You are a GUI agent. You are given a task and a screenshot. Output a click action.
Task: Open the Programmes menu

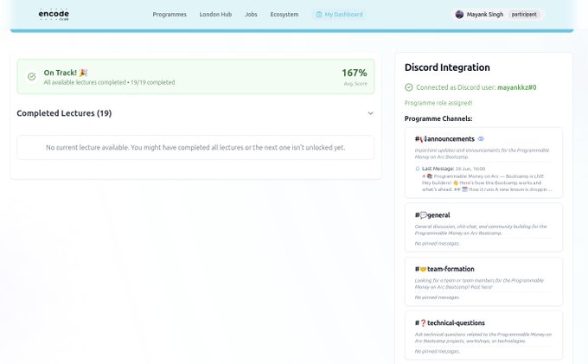pos(169,14)
